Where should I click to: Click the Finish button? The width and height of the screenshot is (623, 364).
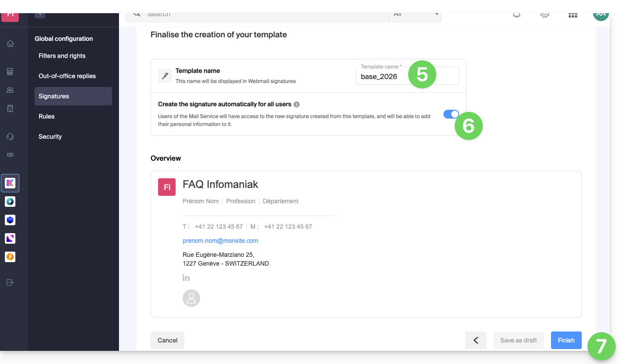pos(566,340)
